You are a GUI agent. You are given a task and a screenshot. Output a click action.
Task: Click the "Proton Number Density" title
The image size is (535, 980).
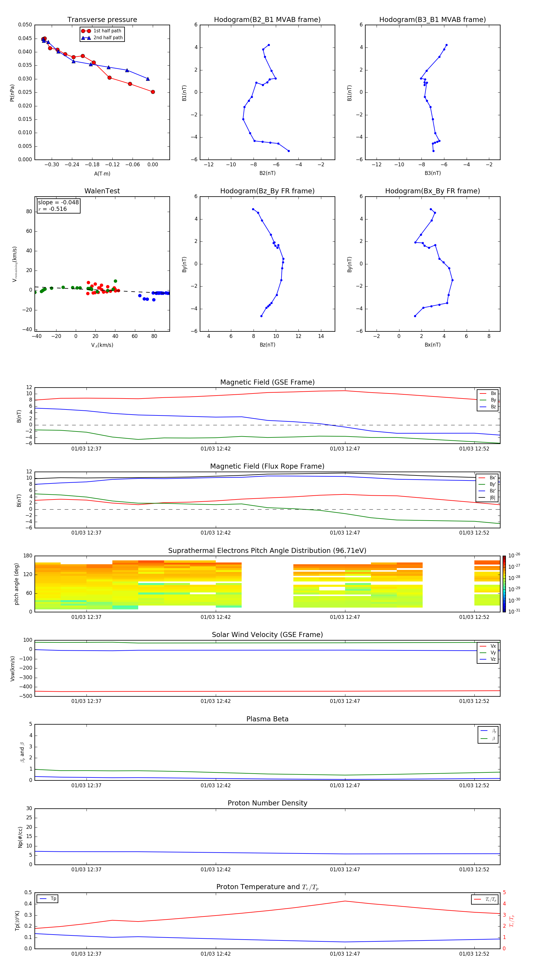pyautogui.click(x=267, y=803)
